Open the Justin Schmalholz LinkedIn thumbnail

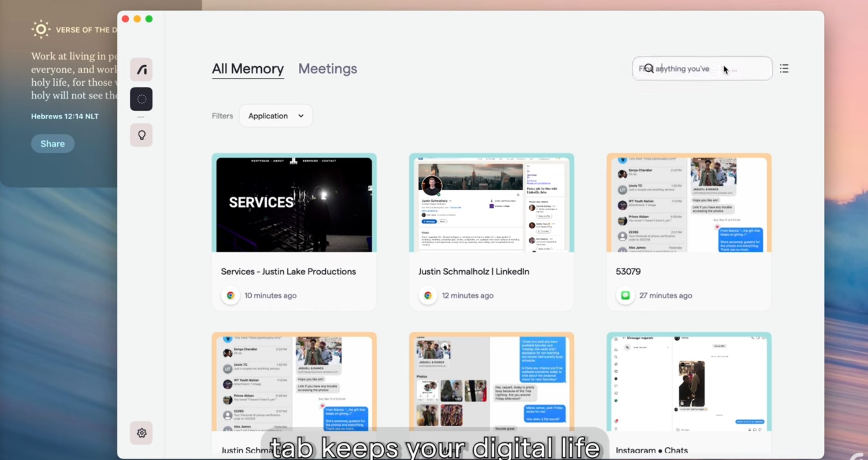[x=492, y=203]
